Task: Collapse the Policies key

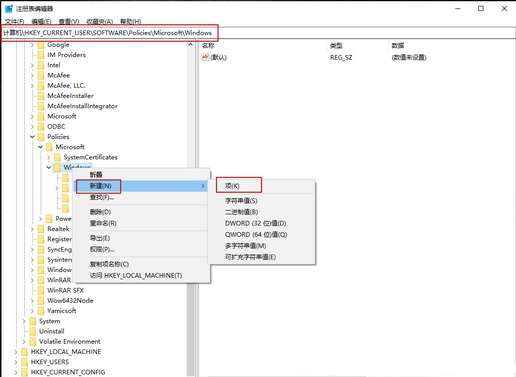Action: click(32, 137)
